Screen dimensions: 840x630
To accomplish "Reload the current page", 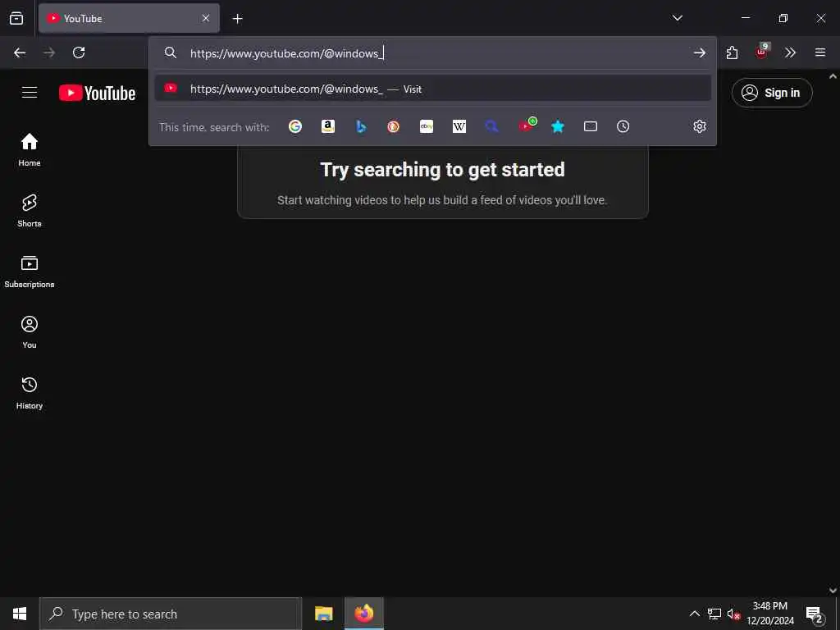I will click(x=79, y=52).
